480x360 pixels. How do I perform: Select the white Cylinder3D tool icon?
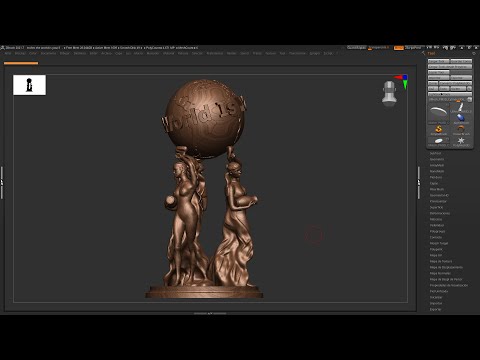461,108
